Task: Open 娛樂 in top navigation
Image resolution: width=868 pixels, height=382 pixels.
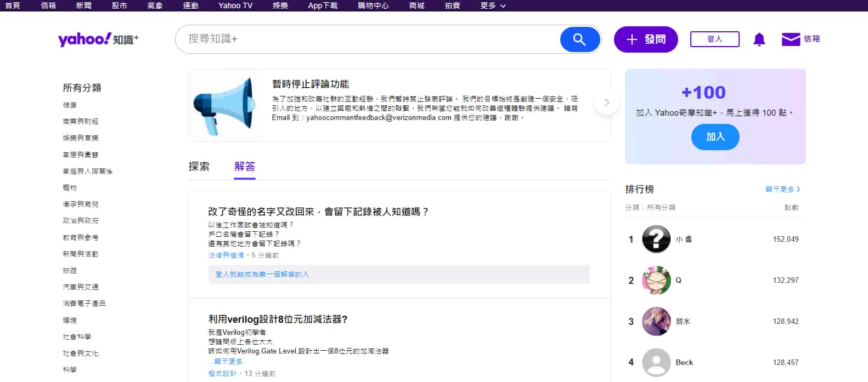Action: [280, 5]
